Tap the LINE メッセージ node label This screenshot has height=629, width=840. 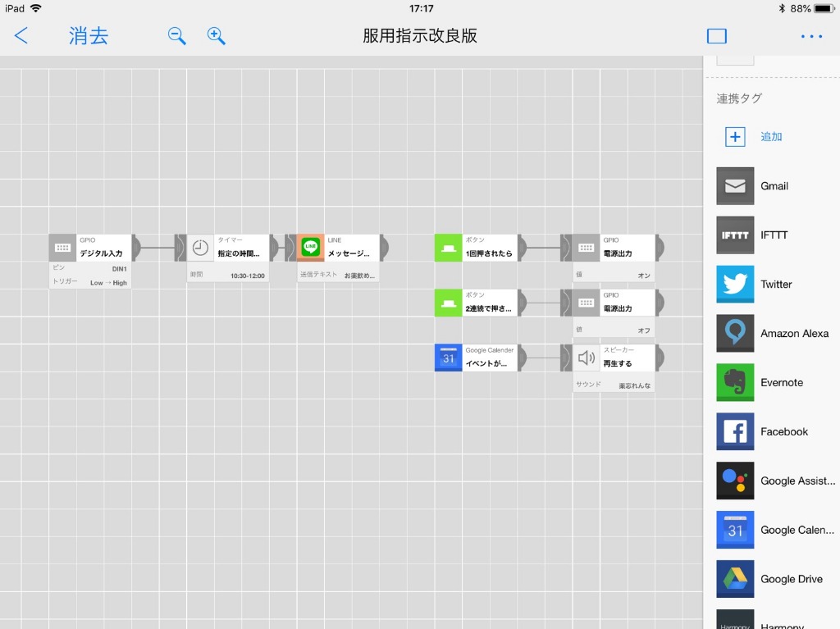coord(349,253)
